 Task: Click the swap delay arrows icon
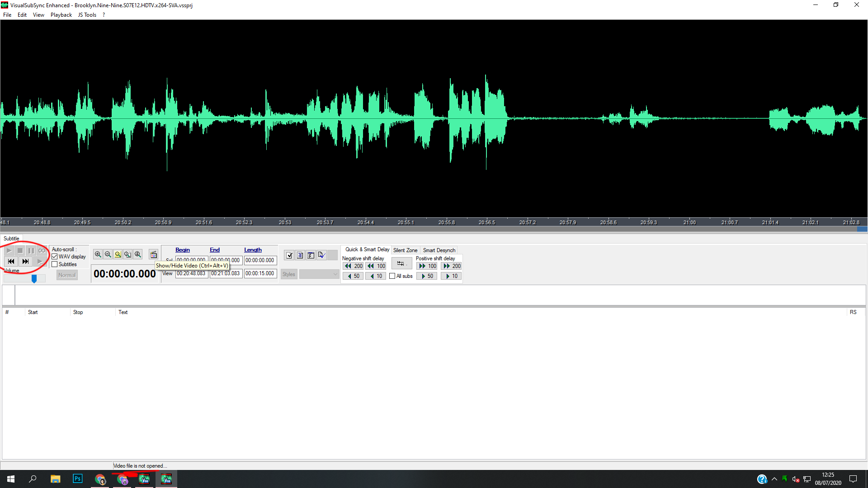(401, 263)
